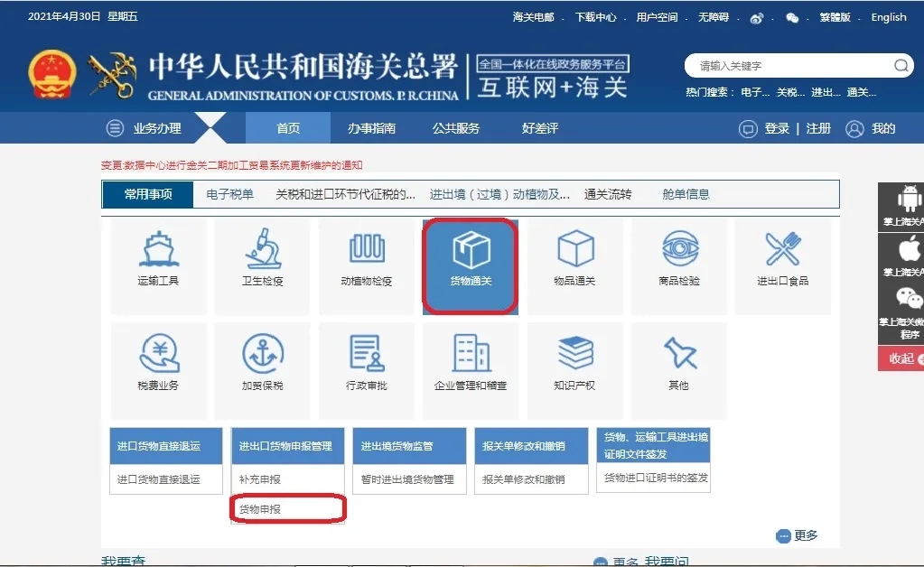Click the 更多 more button
This screenshot has height=567, width=924.
(x=798, y=535)
